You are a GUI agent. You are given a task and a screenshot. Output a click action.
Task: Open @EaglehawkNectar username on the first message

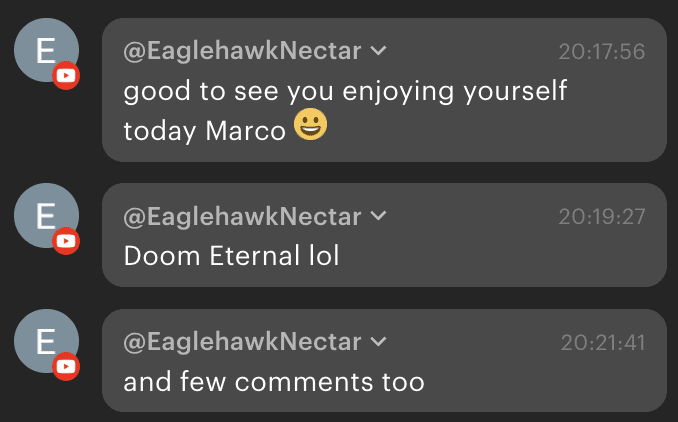(x=242, y=51)
